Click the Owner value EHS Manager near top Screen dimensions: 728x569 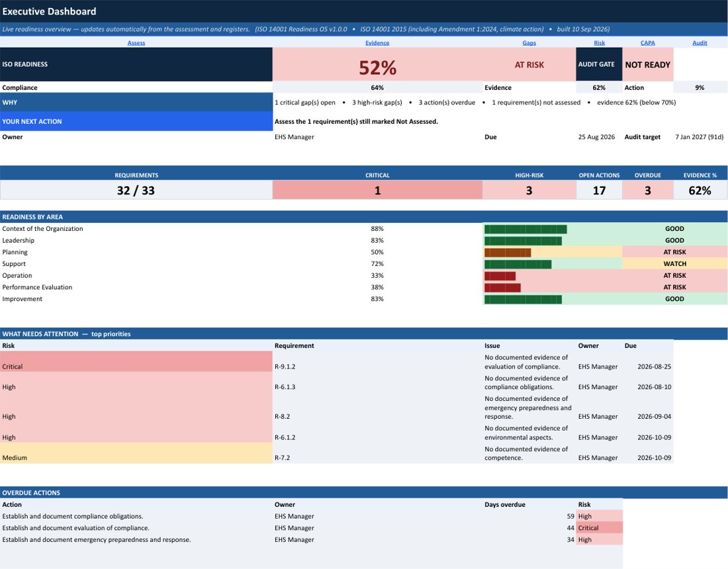[294, 137]
